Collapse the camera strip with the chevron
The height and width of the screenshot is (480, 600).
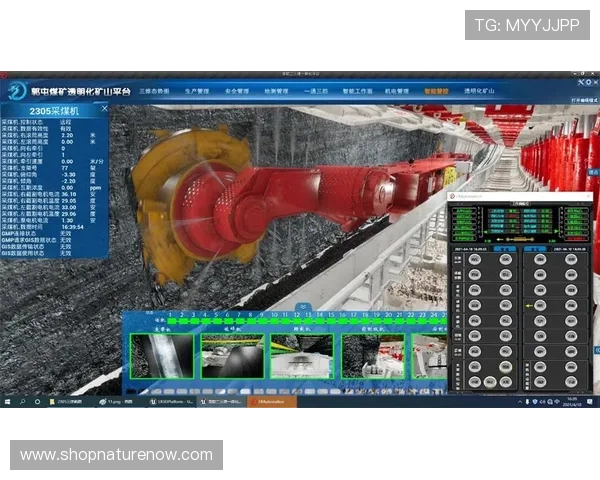click(303, 307)
